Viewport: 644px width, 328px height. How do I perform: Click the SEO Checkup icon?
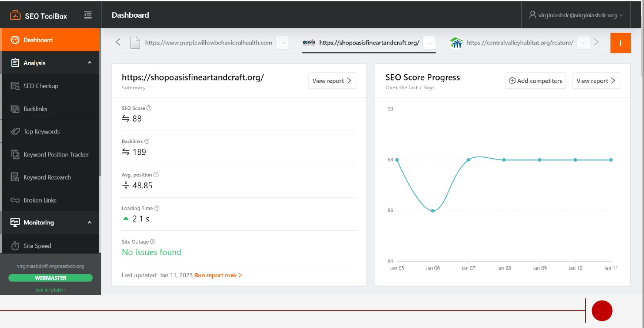pyautogui.click(x=15, y=86)
